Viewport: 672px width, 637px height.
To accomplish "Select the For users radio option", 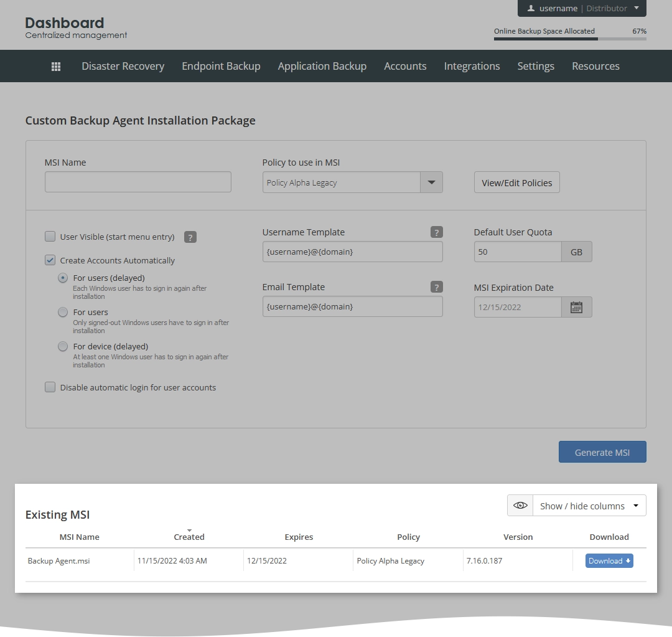I will [x=63, y=312].
